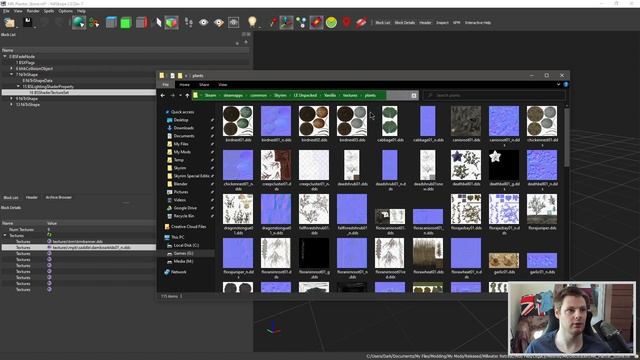Click the yellow-green circle toolbar icon
This screenshot has width=640, height=360.
(331, 22)
